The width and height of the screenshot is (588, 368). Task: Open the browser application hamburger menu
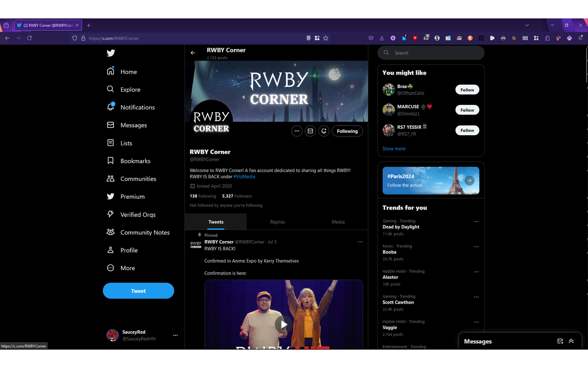[x=580, y=38]
